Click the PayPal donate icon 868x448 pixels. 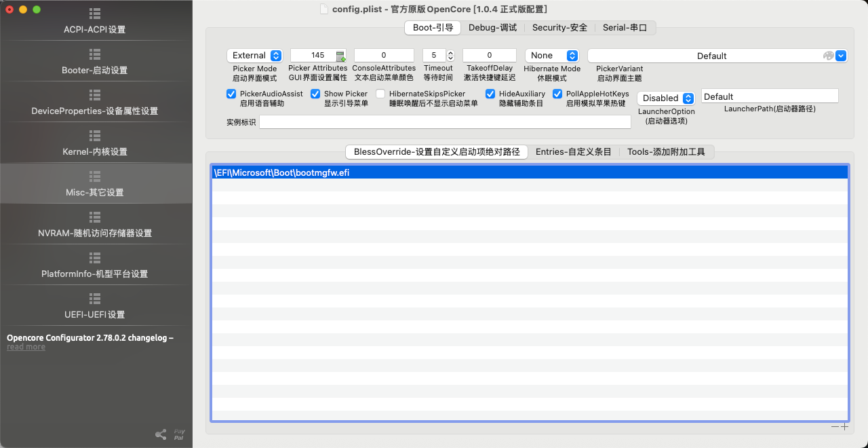tap(179, 434)
